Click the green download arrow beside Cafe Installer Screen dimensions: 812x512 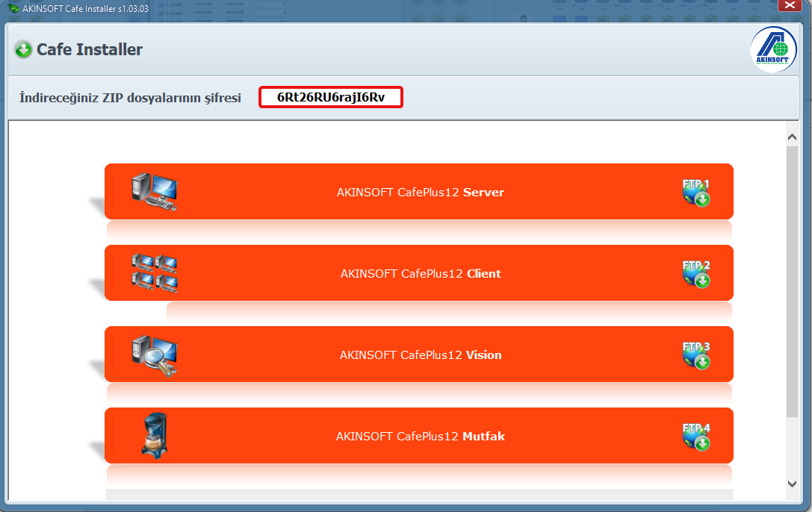pos(23,50)
